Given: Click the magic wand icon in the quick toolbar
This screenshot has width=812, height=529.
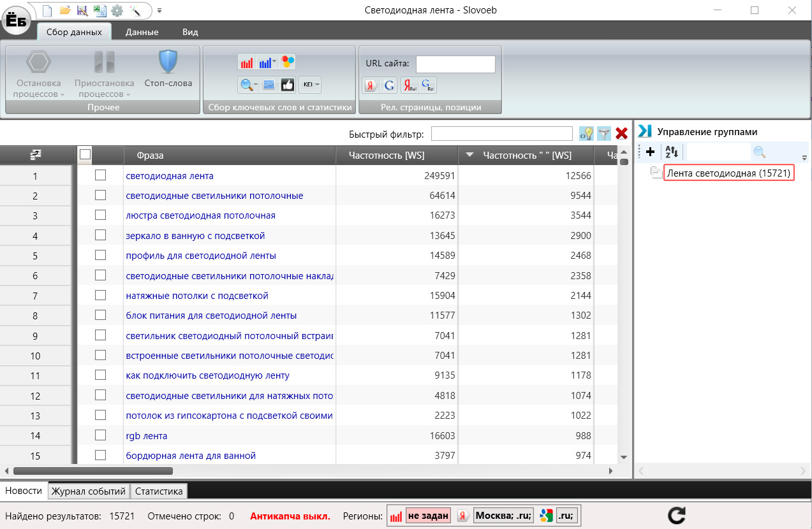Looking at the screenshot, I should [135, 10].
